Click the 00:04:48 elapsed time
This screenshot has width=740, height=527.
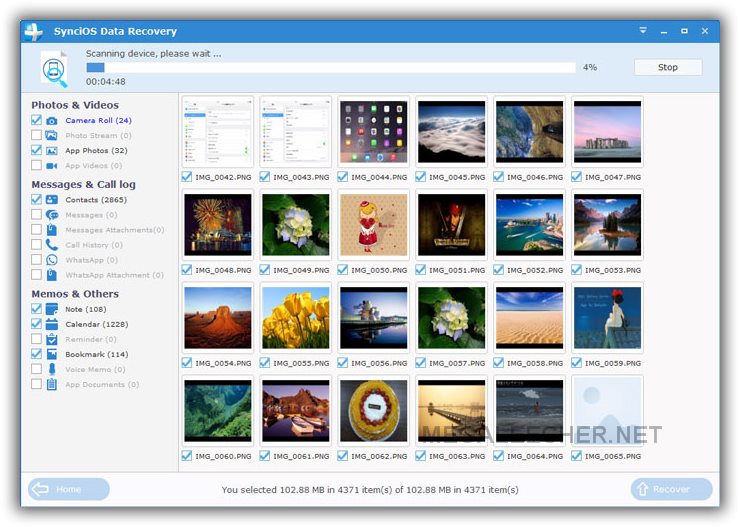click(x=106, y=82)
